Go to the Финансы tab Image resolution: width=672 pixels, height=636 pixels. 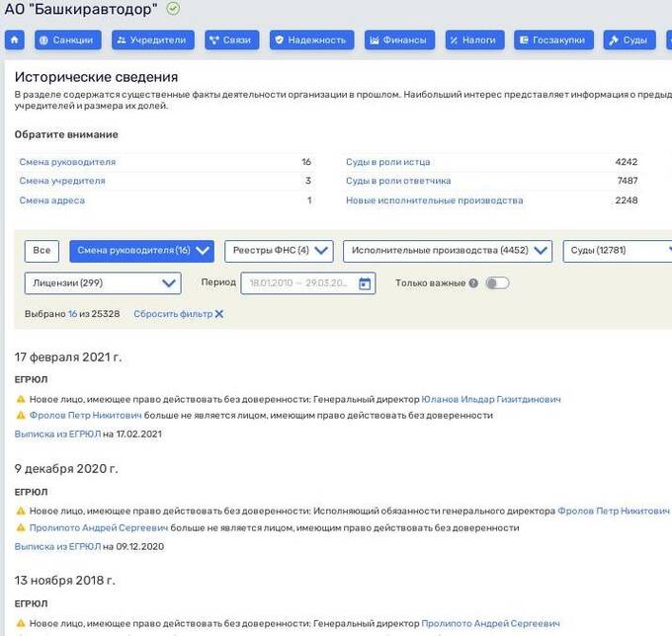click(x=400, y=40)
